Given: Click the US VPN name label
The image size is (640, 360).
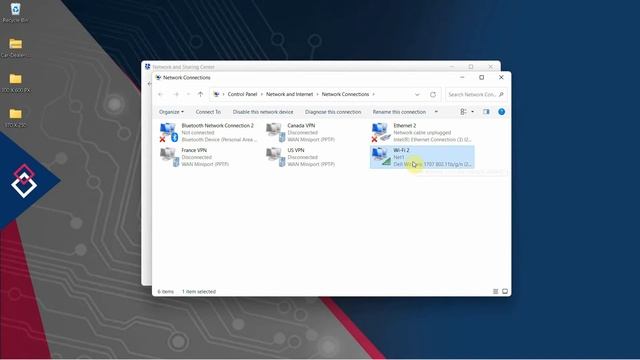Looking at the screenshot, I should (296, 150).
